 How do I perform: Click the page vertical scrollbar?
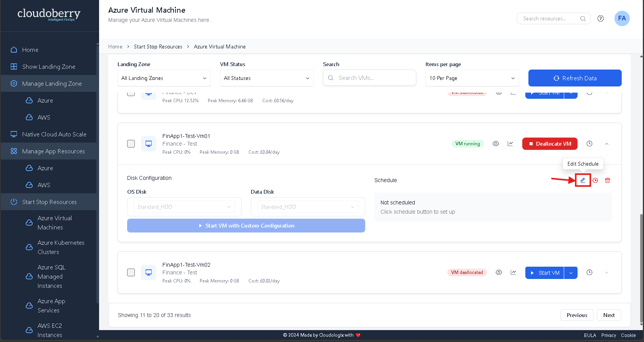click(x=641, y=269)
